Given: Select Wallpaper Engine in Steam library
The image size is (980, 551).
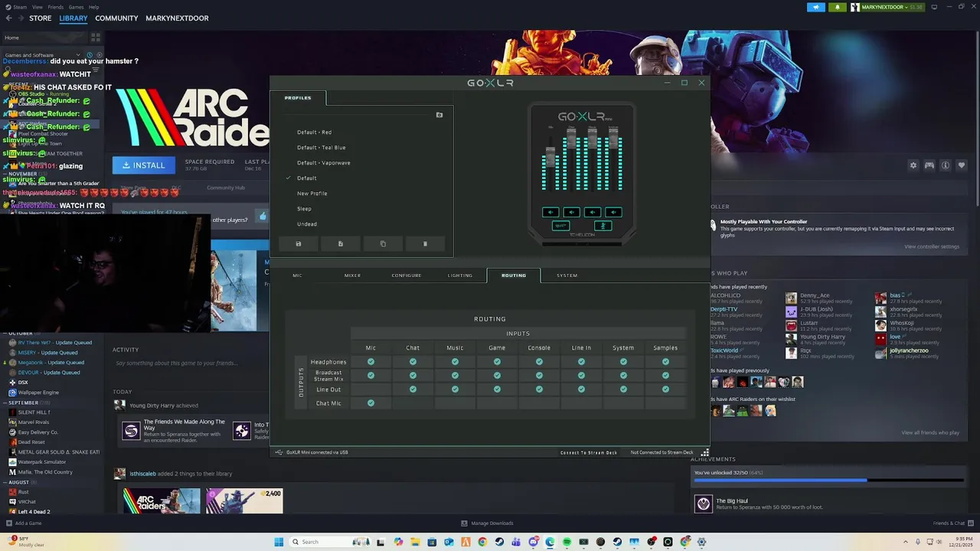Looking at the screenshot, I should (38, 393).
